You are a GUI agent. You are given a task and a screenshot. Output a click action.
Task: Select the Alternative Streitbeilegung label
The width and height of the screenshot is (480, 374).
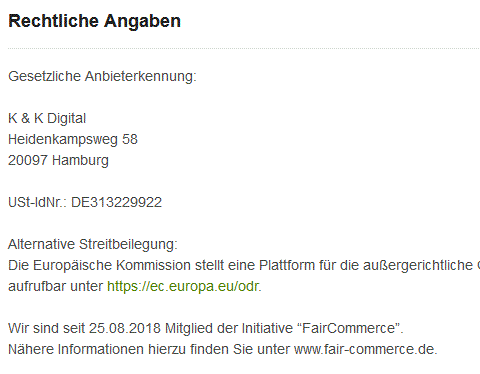point(93,244)
